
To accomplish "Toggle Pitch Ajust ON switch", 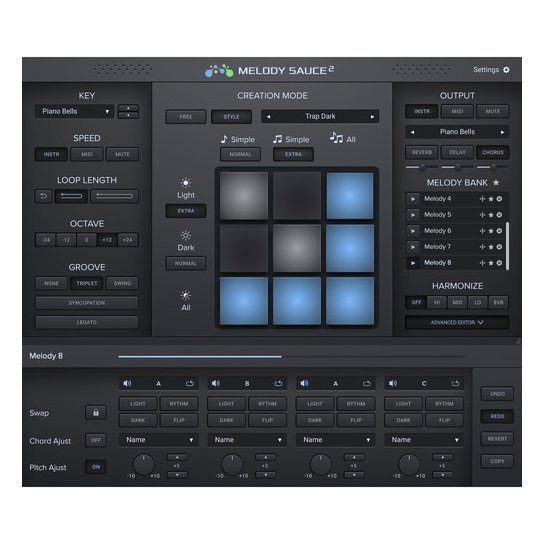I will tap(96, 467).
